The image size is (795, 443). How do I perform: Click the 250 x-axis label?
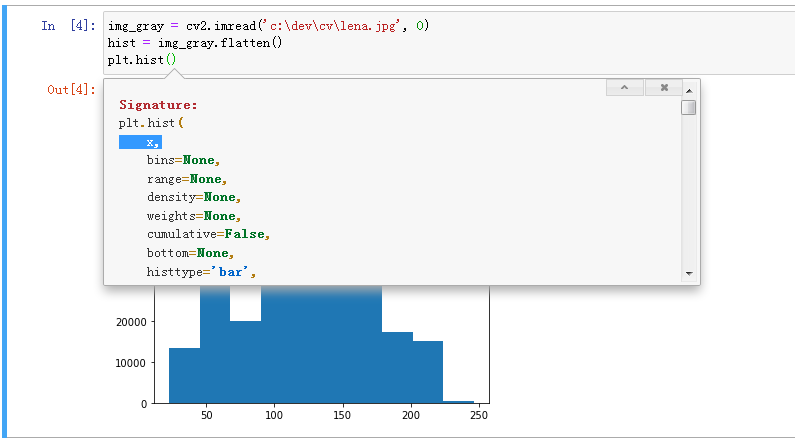pyautogui.click(x=479, y=415)
